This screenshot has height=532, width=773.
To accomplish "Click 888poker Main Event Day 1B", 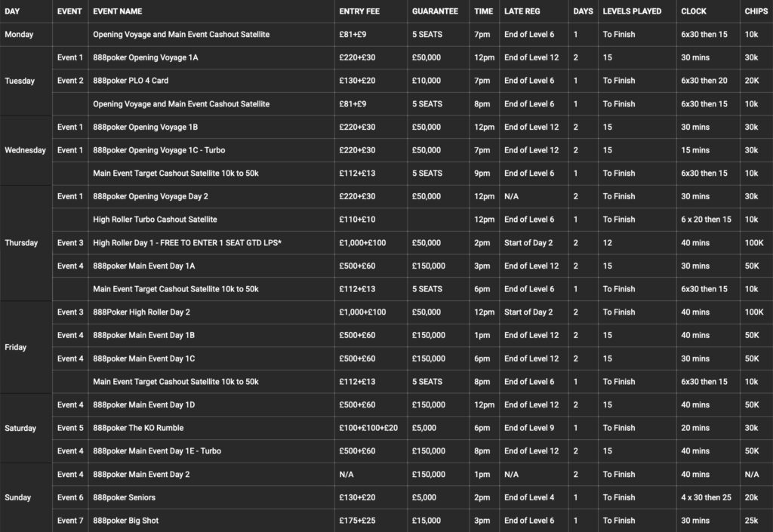I will pos(144,336).
